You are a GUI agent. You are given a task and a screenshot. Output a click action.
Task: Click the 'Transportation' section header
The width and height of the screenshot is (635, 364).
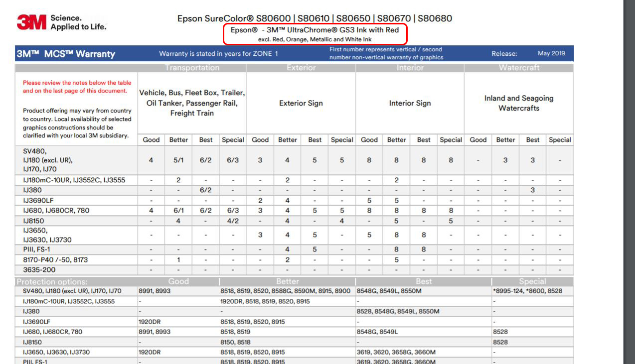(x=192, y=68)
